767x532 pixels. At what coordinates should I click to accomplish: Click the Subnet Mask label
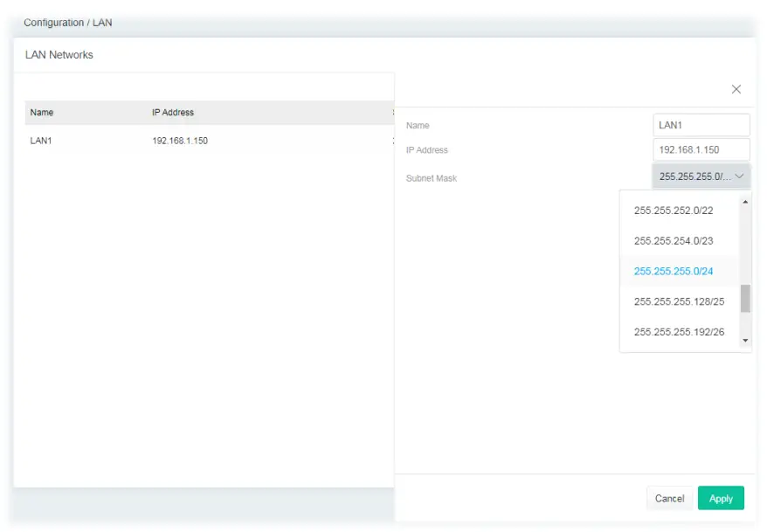(x=432, y=178)
